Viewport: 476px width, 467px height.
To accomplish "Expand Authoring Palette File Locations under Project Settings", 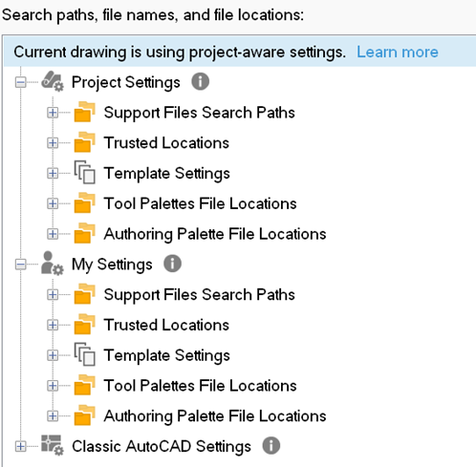I will point(53,234).
